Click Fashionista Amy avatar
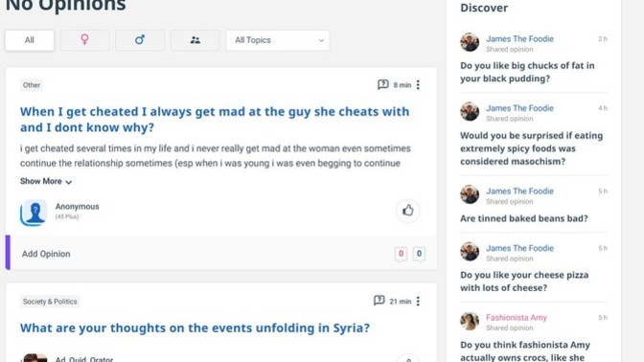The height and width of the screenshot is (362, 644). pos(470,321)
